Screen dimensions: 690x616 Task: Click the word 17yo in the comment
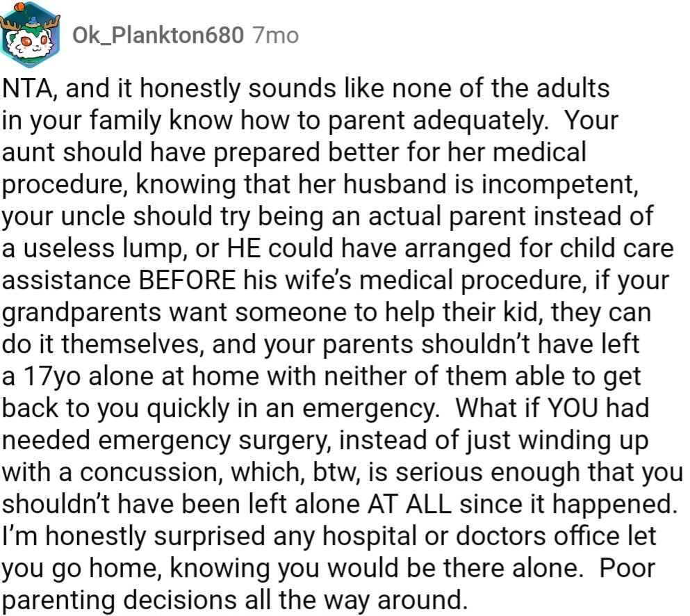(47, 375)
